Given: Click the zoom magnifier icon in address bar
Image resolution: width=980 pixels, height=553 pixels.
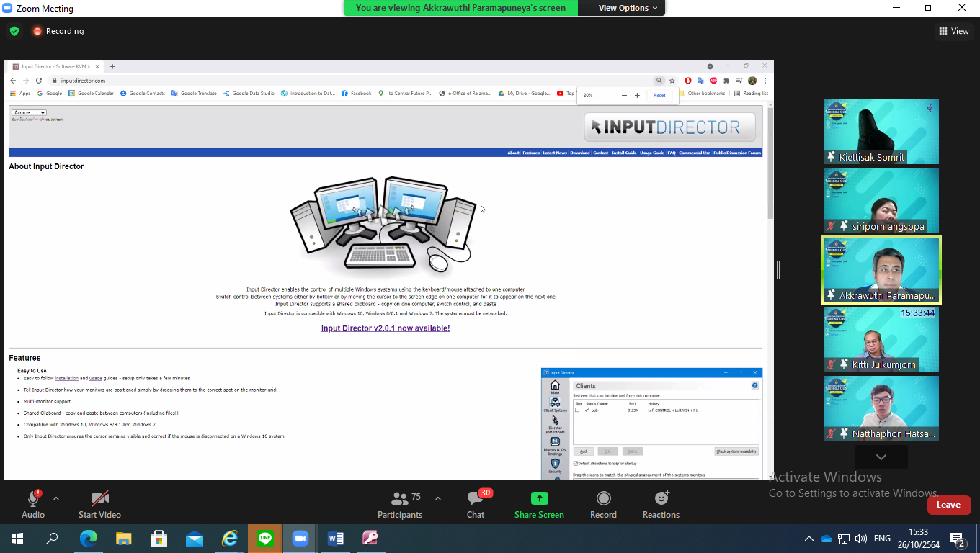Looking at the screenshot, I should pos(659,81).
